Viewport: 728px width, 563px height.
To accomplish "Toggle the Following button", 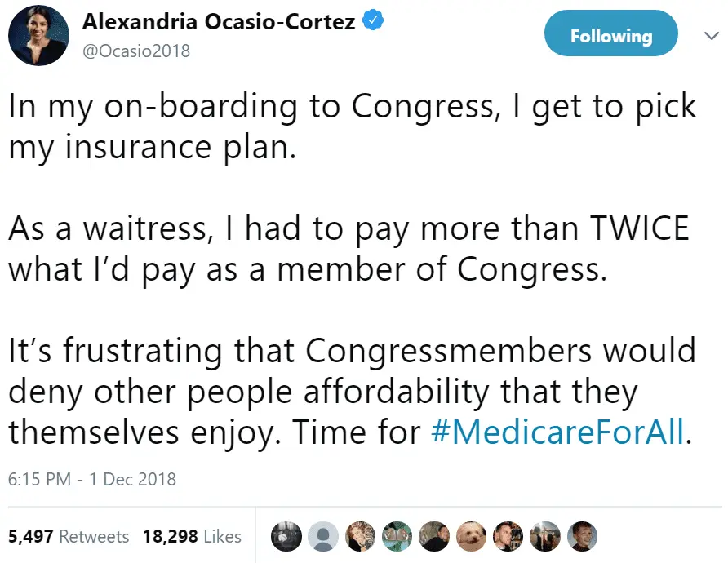I will tap(610, 36).
